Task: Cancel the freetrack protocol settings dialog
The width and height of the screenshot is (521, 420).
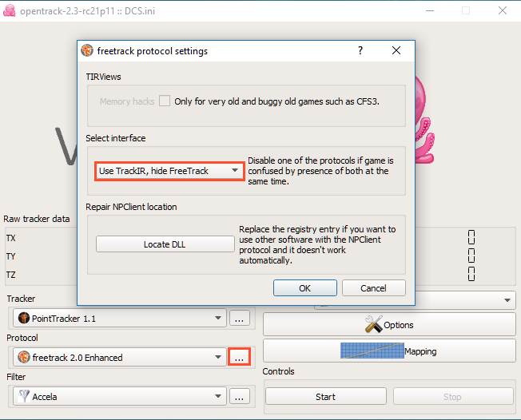Action: [373, 288]
